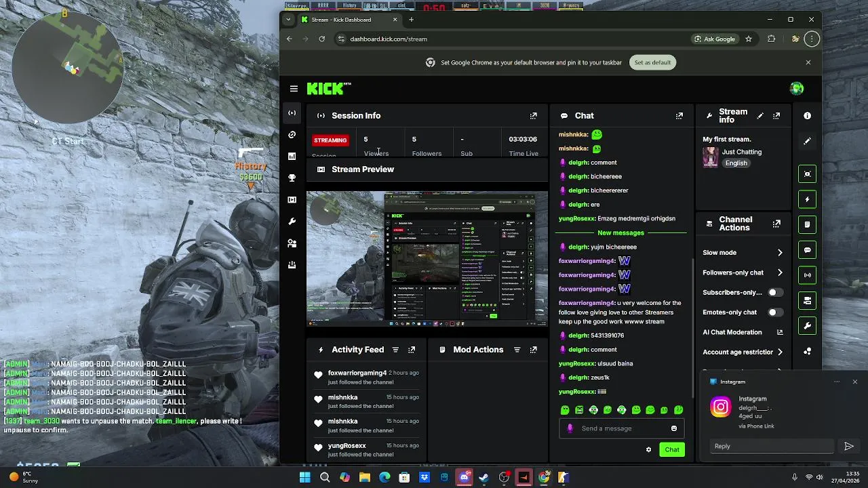The image size is (868, 488).
Task: Select the Stream sidebar icon (broadcast symbol)
Action: (292, 113)
